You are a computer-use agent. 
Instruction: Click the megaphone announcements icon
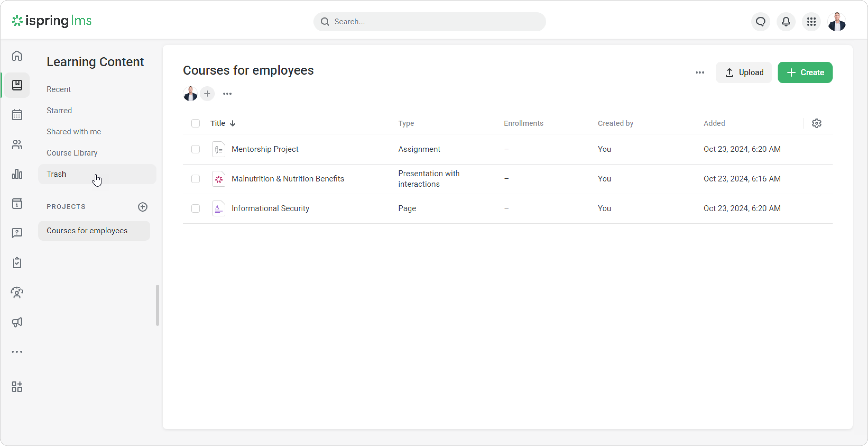click(17, 322)
